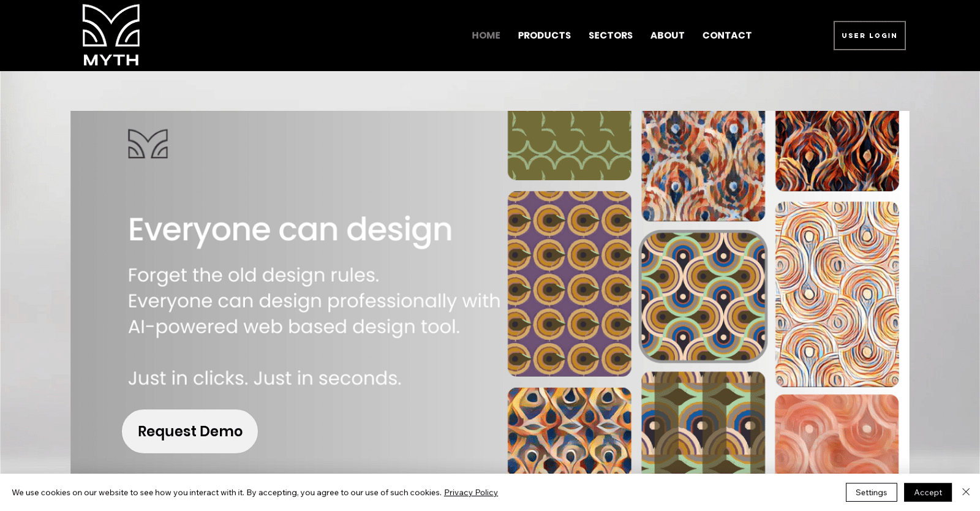Open the Home menu item
The height and width of the screenshot is (511, 980).
486,36
